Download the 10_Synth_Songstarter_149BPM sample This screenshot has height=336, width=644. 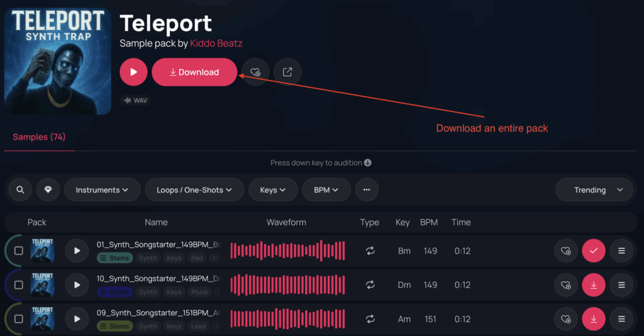point(593,285)
